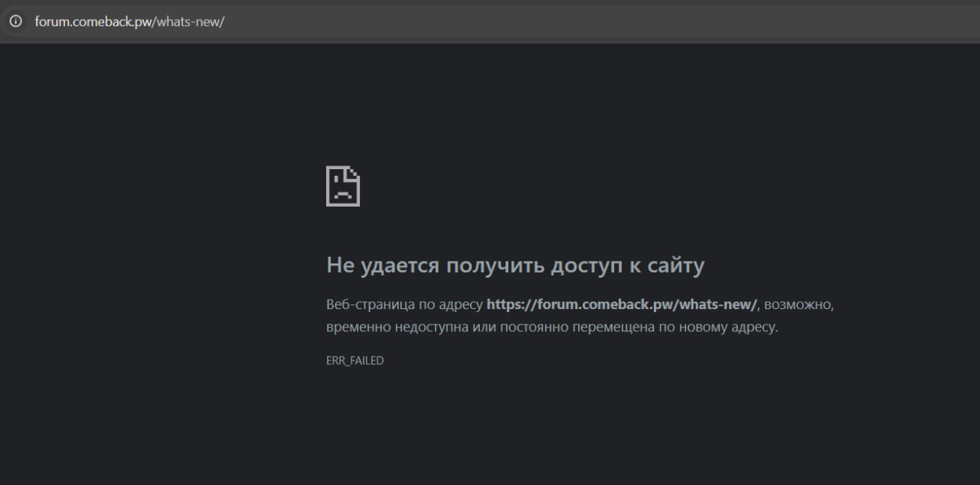Click the bold https://forum.comeback.pw/whats-new/ URL in message
Screen dimensions: 980x485
(621, 304)
